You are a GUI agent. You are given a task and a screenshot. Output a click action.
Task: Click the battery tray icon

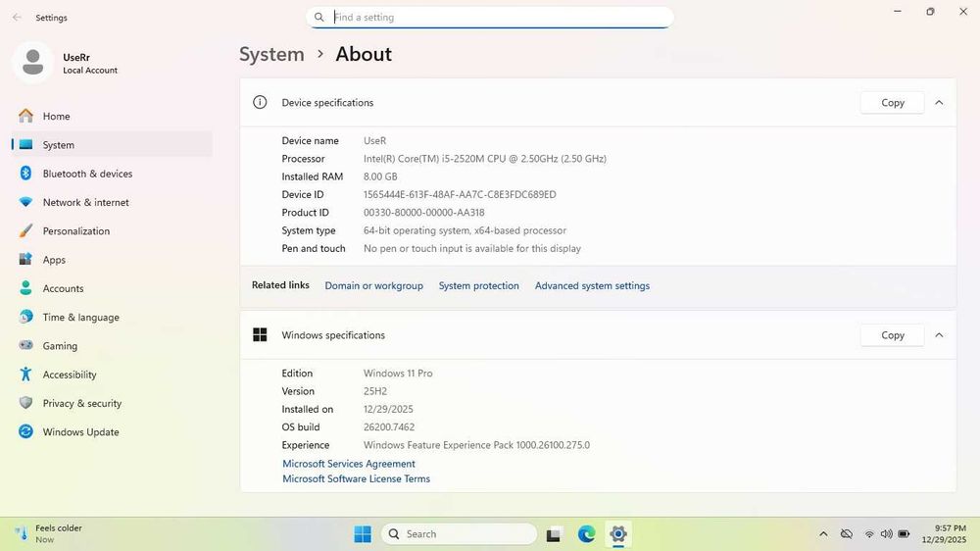point(904,534)
